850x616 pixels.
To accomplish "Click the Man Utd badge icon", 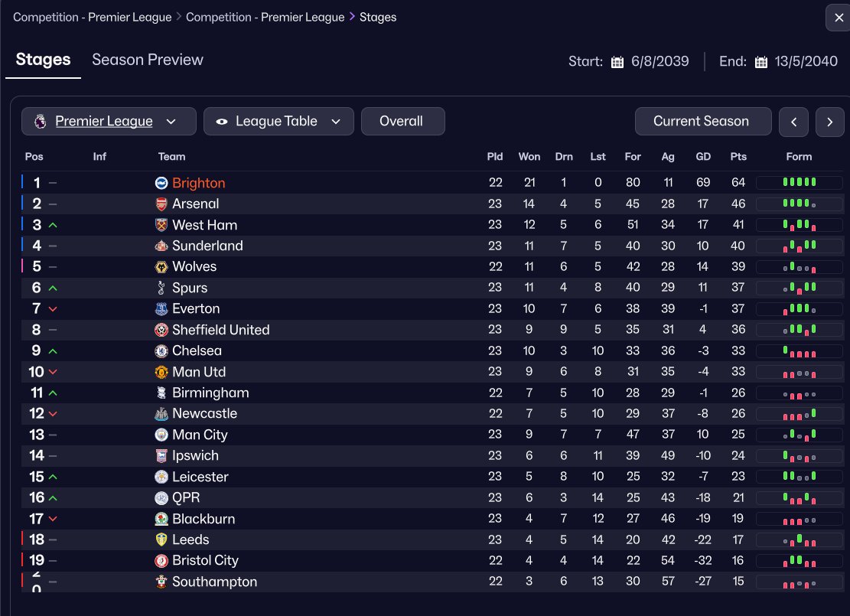I will pos(161,372).
